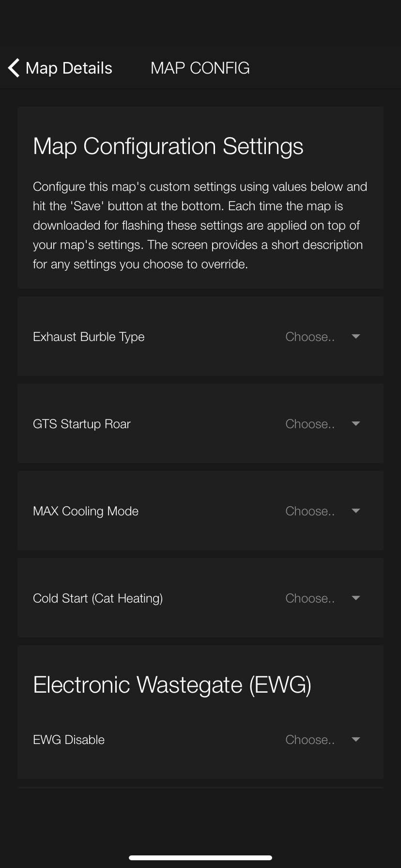Go back via Map Details link
401x868 pixels.
point(69,68)
